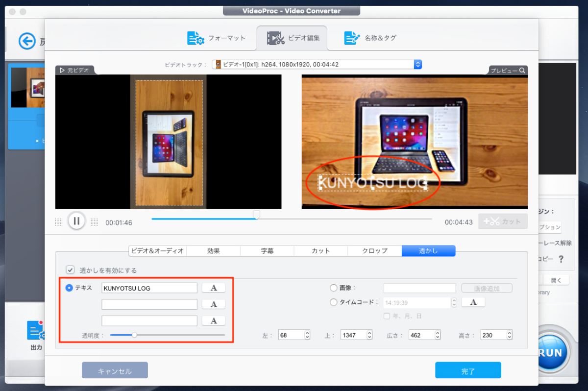Screen dimensions: 588x391
Task: Select the 透かし tab
Action: [x=428, y=251]
